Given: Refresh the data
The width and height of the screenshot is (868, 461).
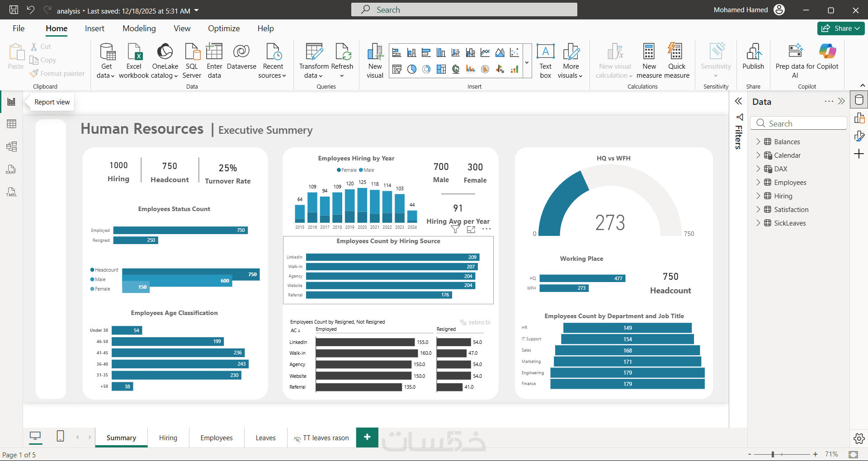Looking at the screenshot, I should (342, 61).
